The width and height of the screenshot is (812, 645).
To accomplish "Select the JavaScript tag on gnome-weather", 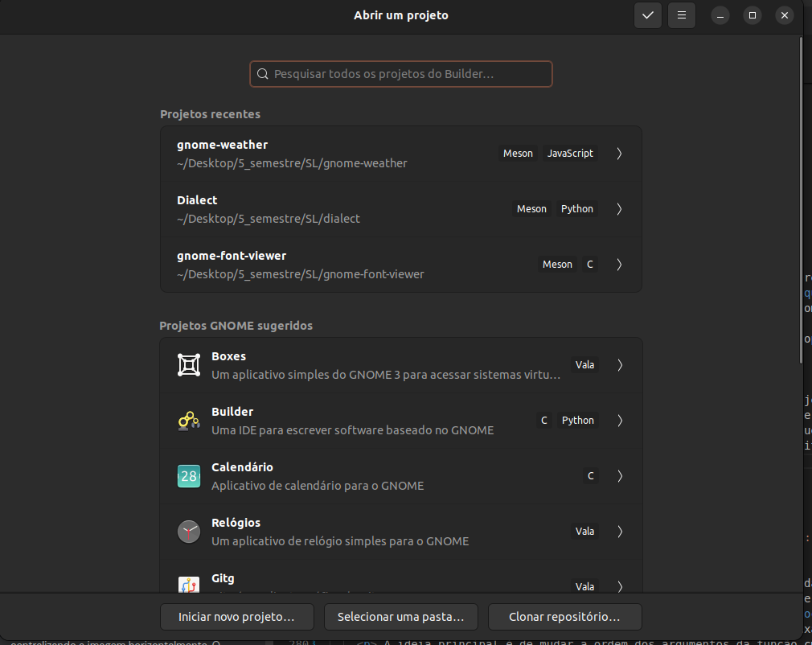I will [x=570, y=154].
